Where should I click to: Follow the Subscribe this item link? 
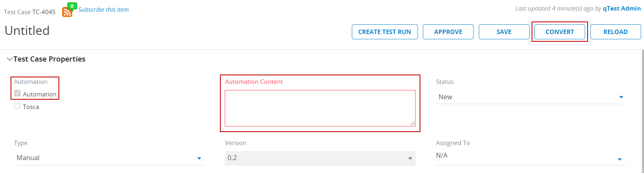point(103,10)
